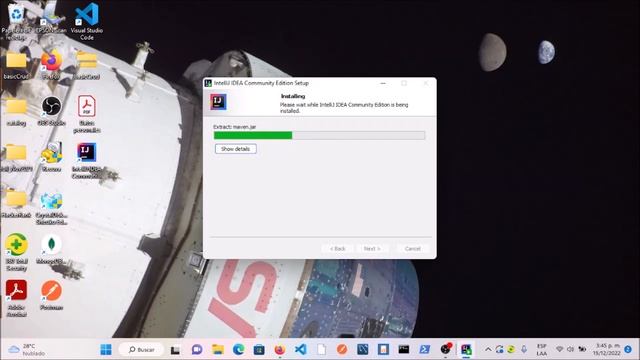Select the OBS Studio desktop shortcut
The width and height of the screenshot is (640, 360).
[x=51, y=110]
